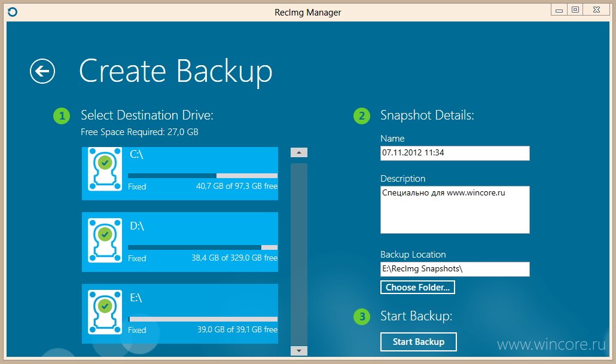Click the Start Backup button

pos(419,342)
